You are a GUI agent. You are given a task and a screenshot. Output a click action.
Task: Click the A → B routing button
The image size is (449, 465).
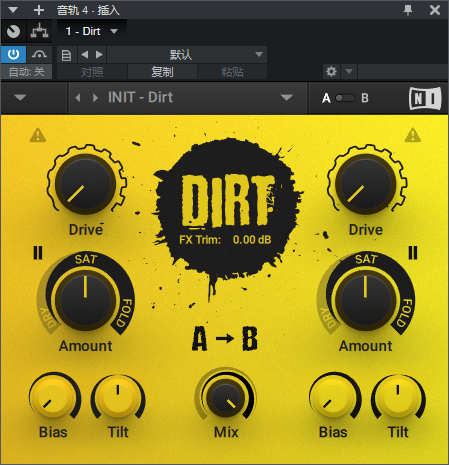[225, 339]
